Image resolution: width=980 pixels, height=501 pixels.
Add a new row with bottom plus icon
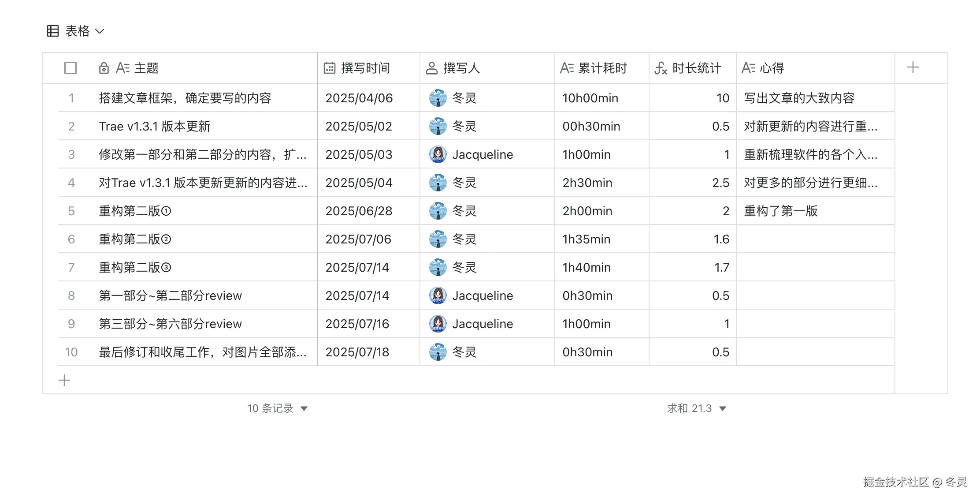click(64, 380)
